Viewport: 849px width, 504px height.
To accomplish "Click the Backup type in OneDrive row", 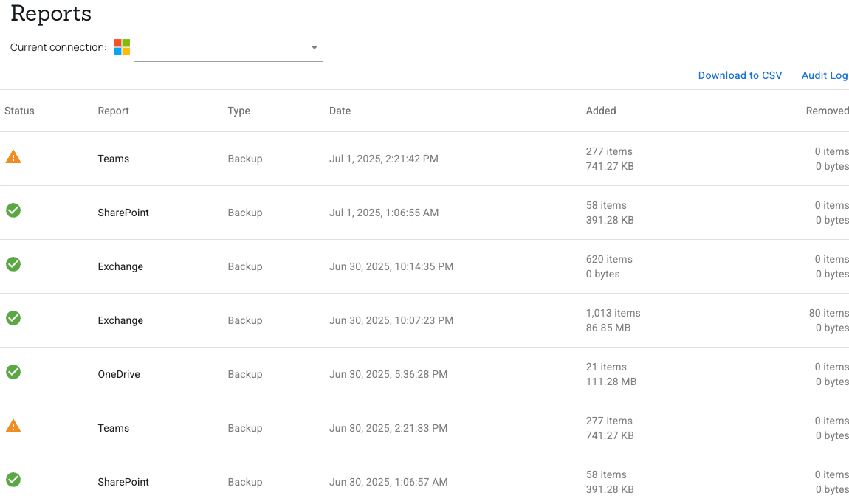I will click(x=245, y=374).
